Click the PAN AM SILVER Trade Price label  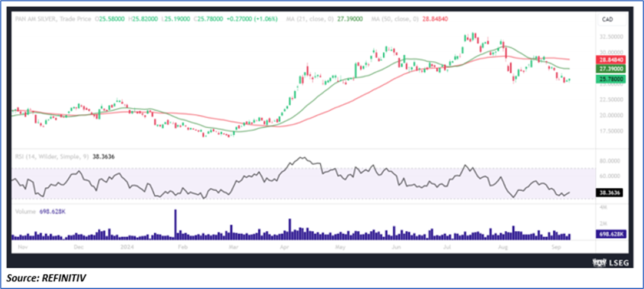click(52, 19)
